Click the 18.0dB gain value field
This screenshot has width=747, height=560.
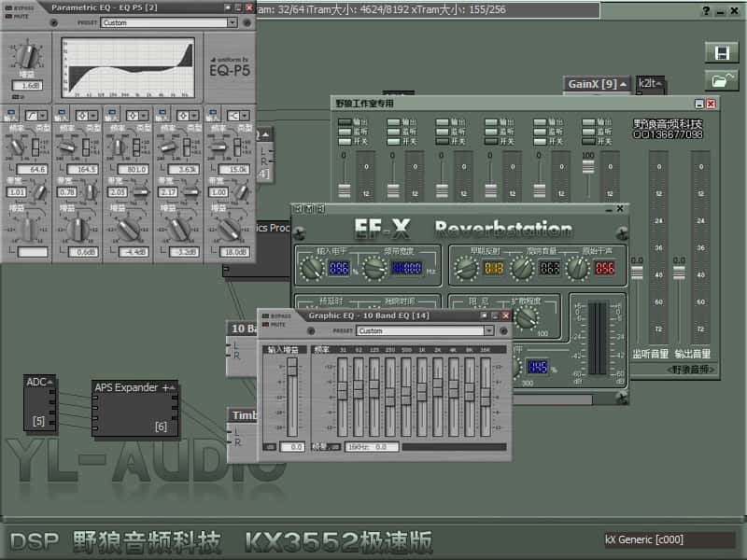coord(235,252)
